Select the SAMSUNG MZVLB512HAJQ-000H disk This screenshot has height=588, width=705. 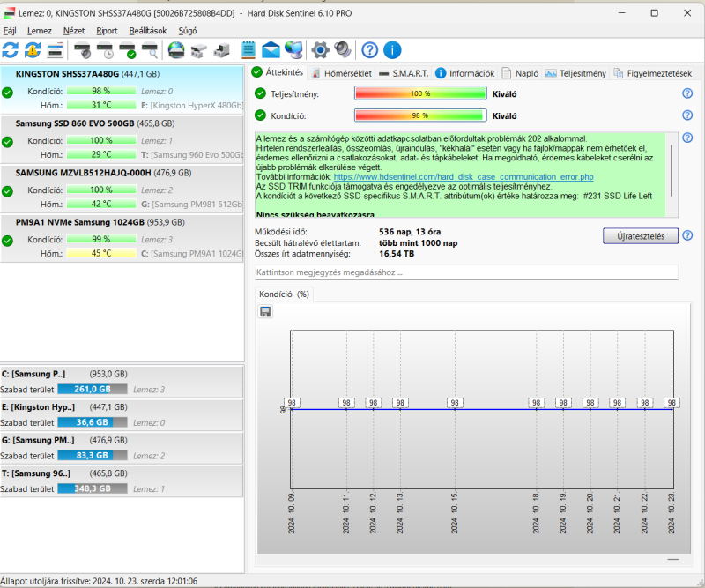(x=122, y=189)
